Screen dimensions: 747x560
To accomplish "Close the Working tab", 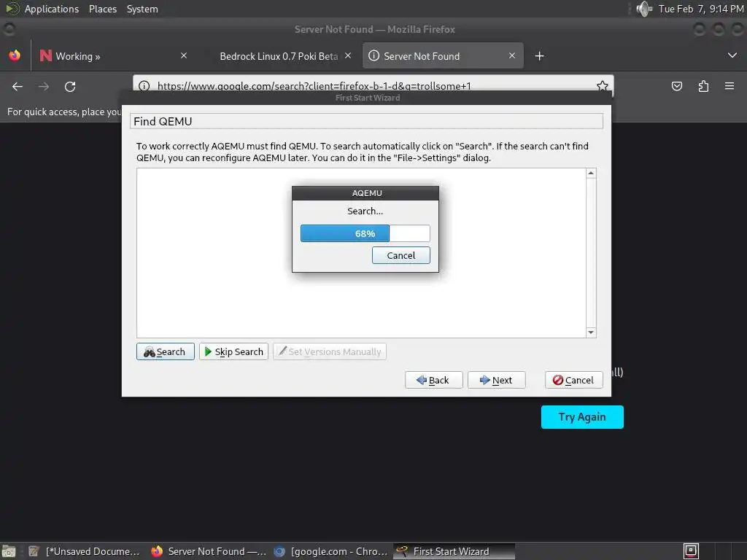I will click(x=184, y=55).
